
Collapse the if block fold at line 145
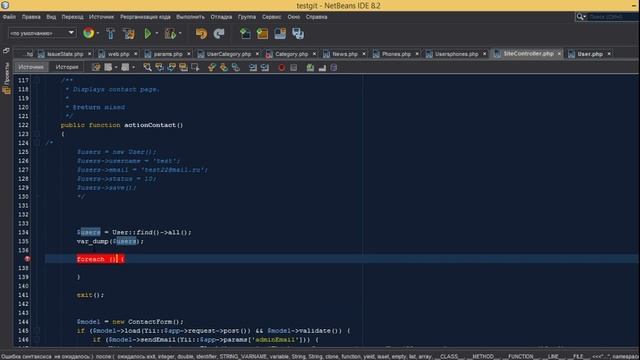click(37, 331)
